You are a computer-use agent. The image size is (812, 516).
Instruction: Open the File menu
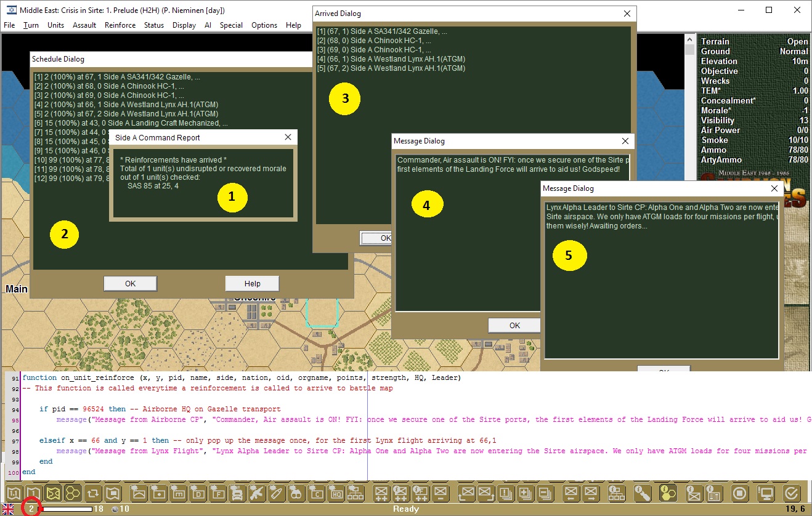click(9, 25)
